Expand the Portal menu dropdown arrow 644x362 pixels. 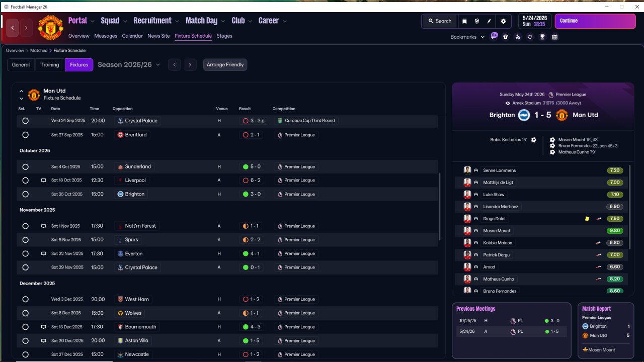pos(92,21)
